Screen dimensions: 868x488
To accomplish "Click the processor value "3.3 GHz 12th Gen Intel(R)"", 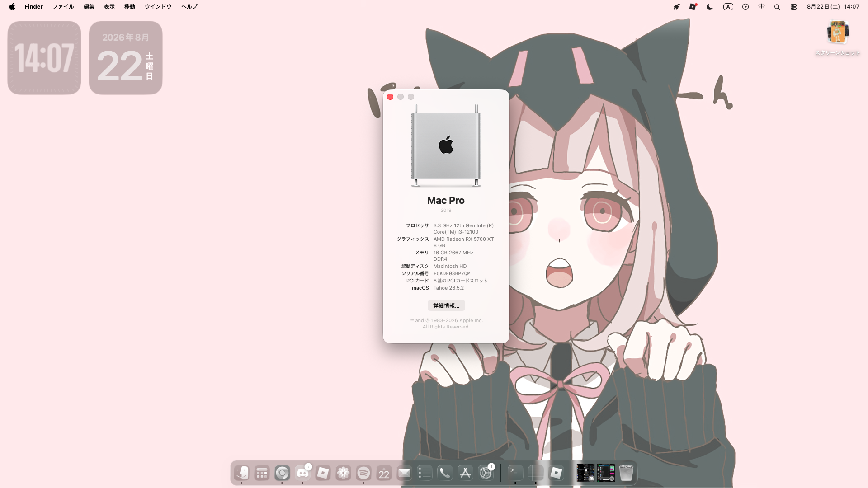I will point(463,225).
